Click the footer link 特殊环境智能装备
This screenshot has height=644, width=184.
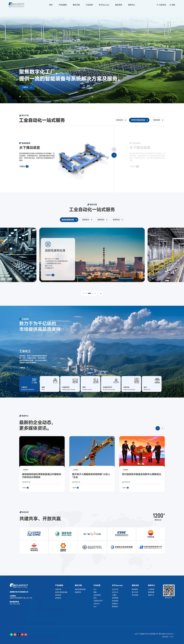tap(61, 592)
